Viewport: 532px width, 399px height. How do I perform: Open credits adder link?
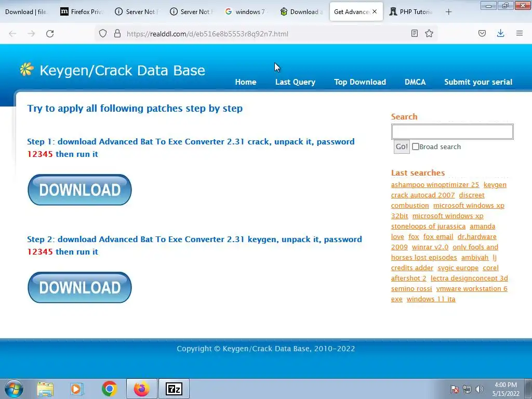click(412, 268)
